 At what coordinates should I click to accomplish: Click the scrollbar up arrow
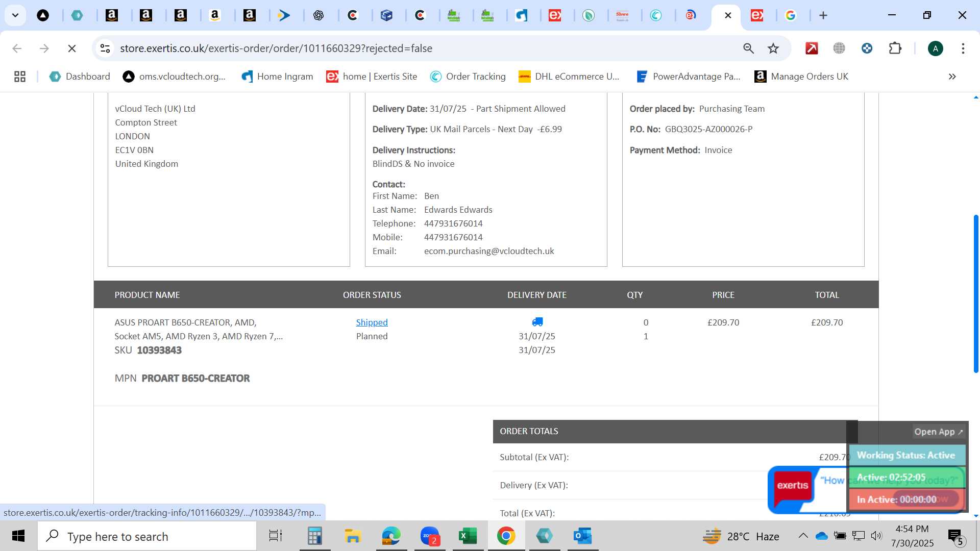[x=976, y=97]
